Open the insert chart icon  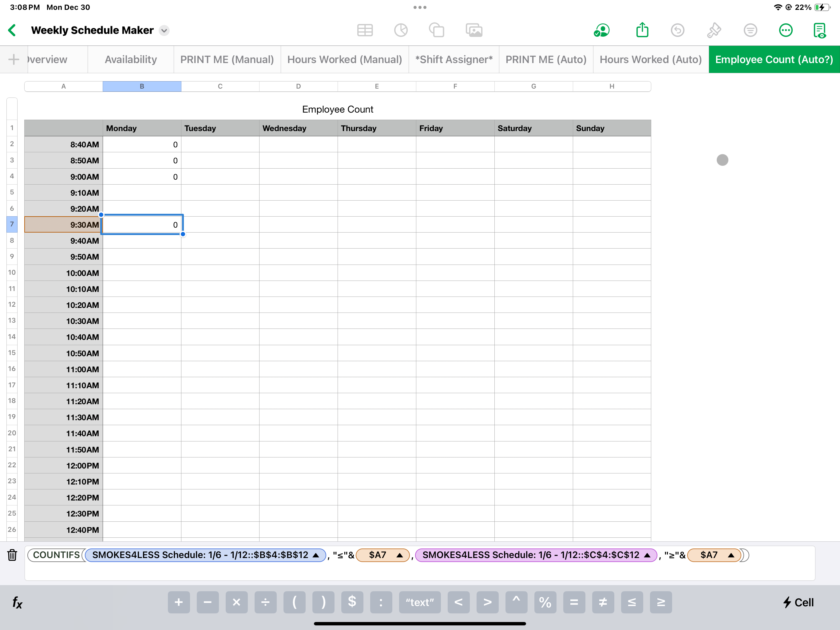[401, 30]
